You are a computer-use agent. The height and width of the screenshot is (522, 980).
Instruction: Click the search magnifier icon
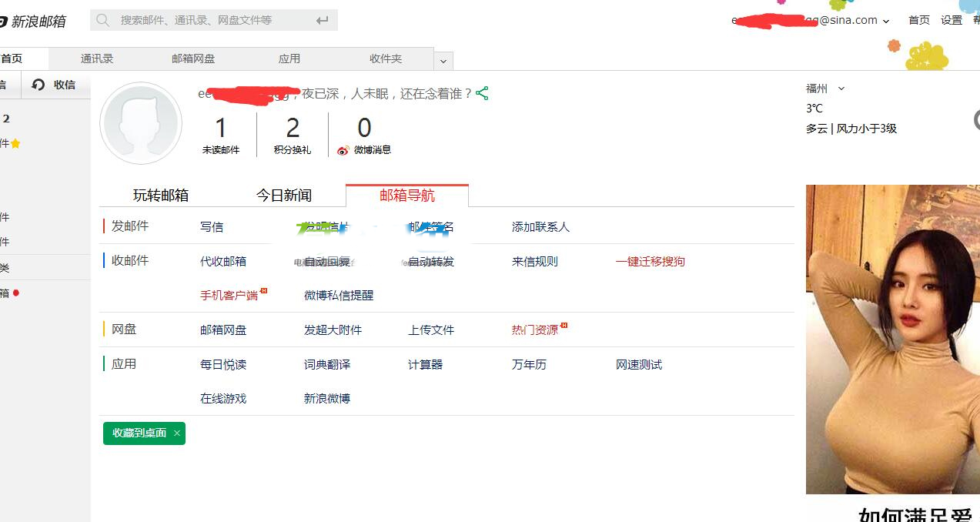click(x=103, y=20)
